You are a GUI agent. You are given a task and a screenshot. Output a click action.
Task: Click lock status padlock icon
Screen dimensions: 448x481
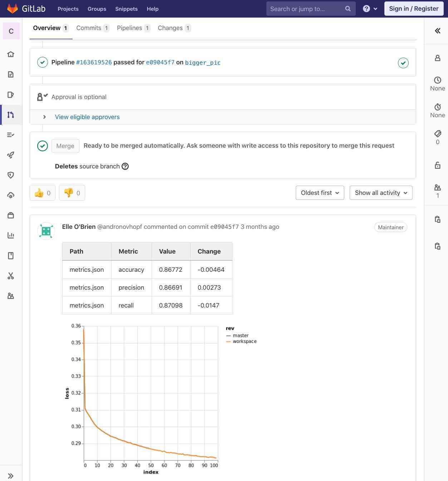(x=438, y=165)
